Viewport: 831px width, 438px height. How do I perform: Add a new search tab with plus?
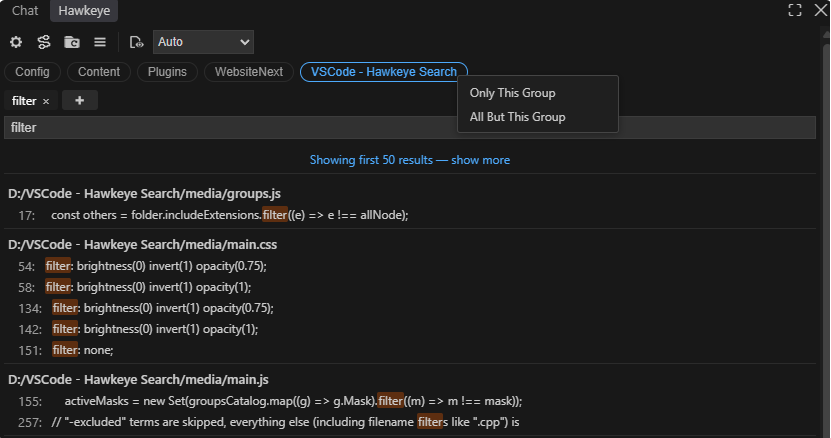(79, 100)
